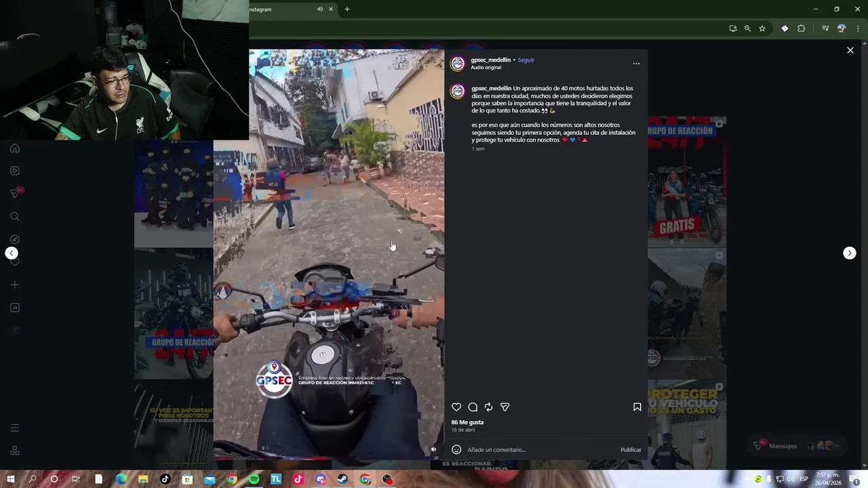Open Reels in the Instagram sidebar

coord(15,171)
